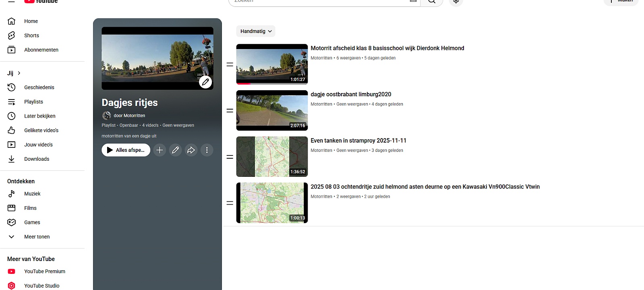Image resolution: width=644 pixels, height=290 pixels.
Task: Edit the playlist thumbnail with pencil icon
Action: click(x=205, y=82)
